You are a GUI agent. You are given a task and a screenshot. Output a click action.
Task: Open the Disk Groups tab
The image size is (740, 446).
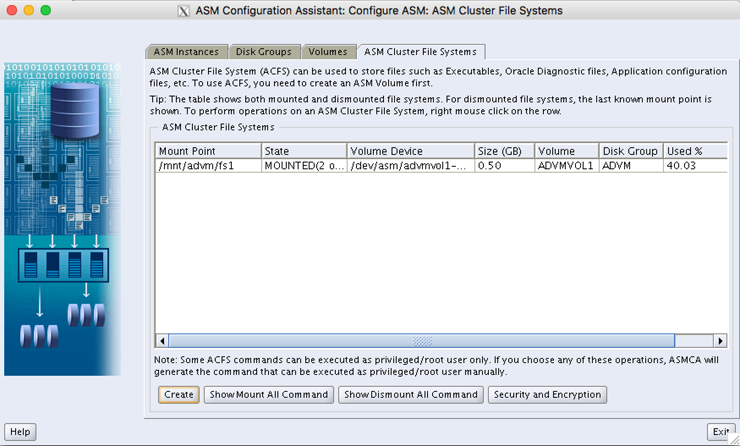point(264,51)
